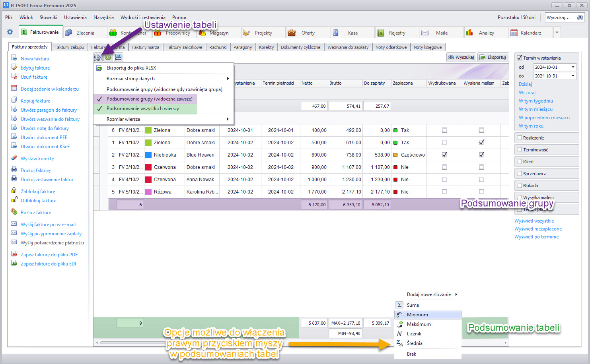590x364 pixels.
Task: Switch to the Faktury zakupu tab
Action: click(x=69, y=47)
